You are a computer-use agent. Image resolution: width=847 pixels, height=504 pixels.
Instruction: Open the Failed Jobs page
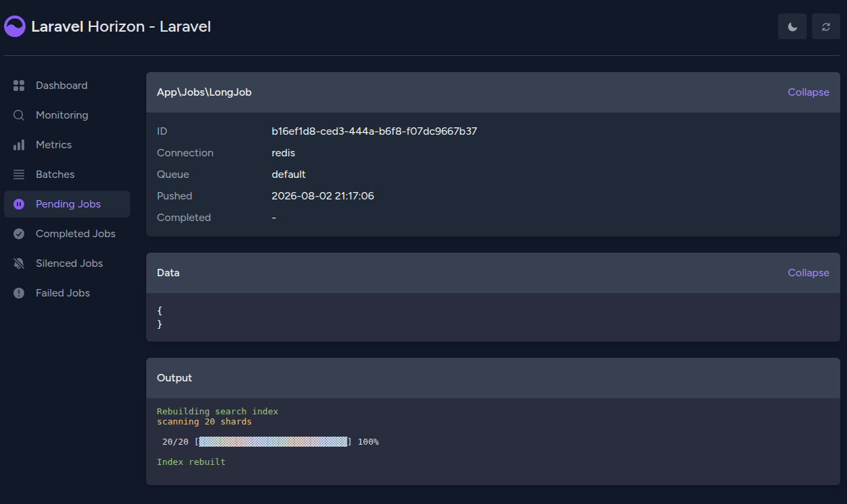point(67,293)
